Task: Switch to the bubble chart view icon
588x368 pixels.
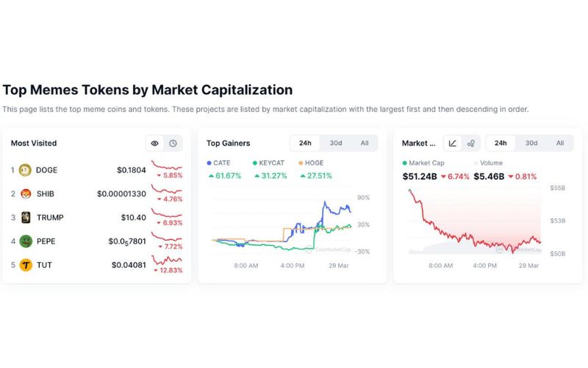Action: (471, 143)
